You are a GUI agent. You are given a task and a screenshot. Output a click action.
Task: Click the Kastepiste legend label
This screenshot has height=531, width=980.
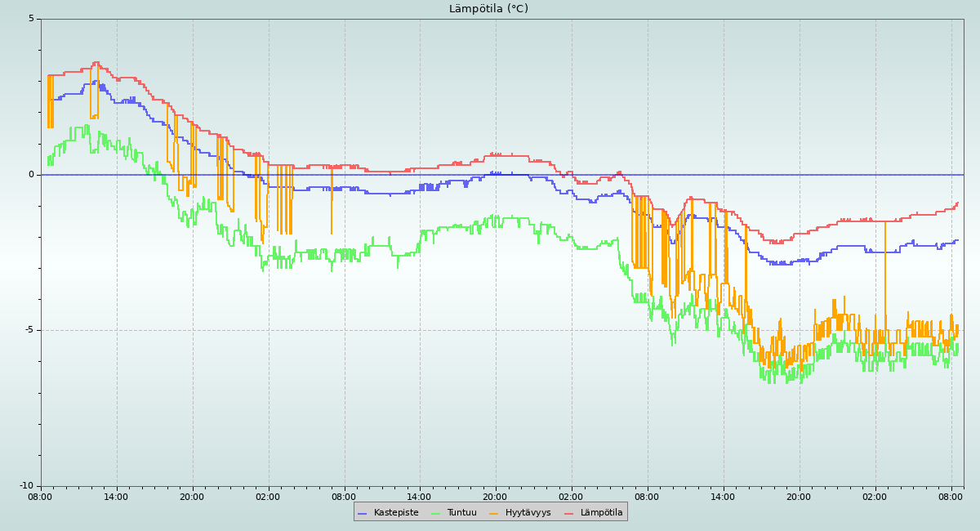coord(396,512)
